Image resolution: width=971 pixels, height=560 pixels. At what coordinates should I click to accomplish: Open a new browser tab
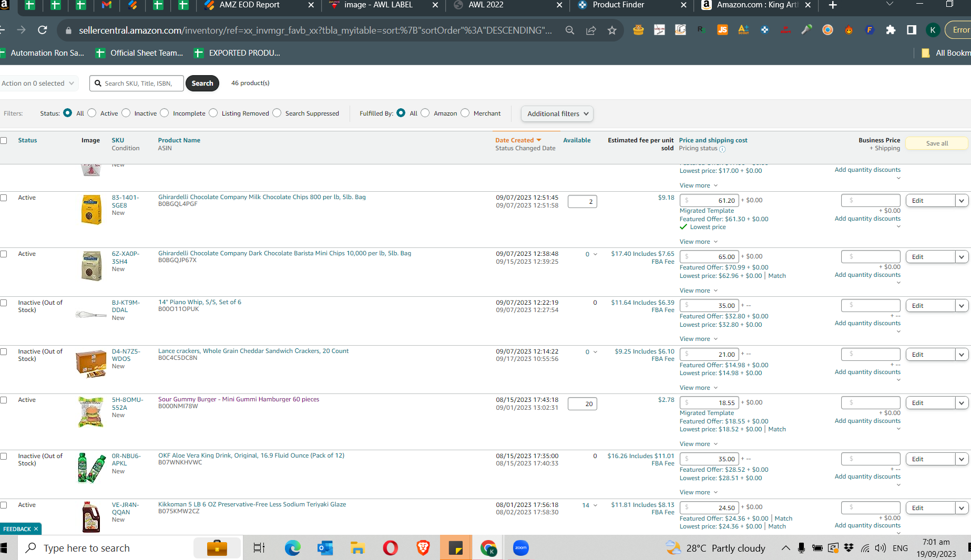click(833, 5)
